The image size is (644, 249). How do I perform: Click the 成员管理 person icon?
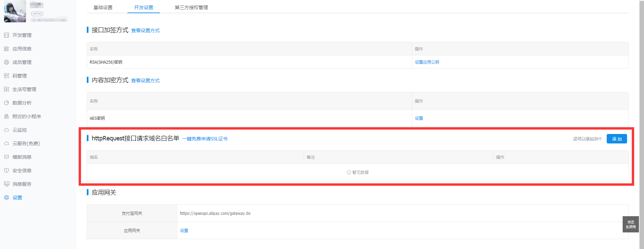click(x=6, y=62)
